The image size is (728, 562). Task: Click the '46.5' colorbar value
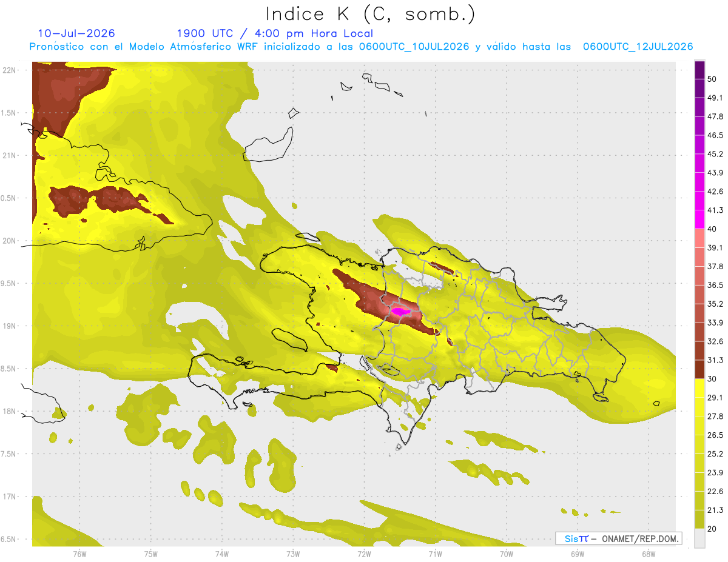click(x=715, y=135)
